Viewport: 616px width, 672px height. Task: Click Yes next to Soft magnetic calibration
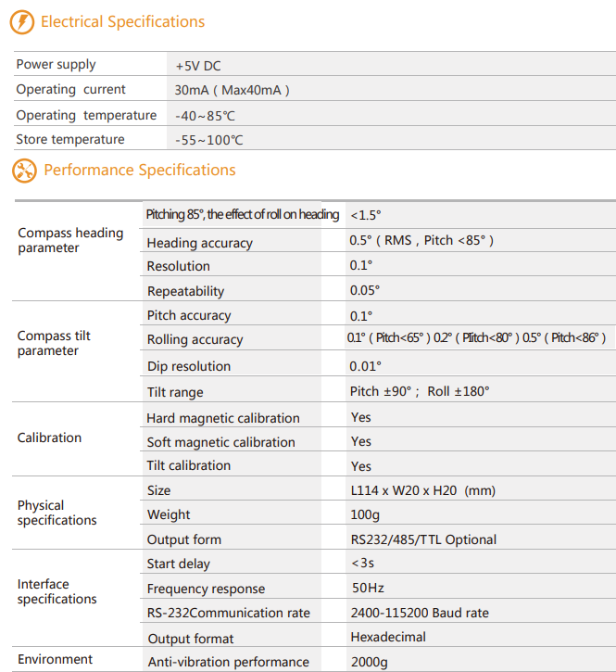[361, 442]
